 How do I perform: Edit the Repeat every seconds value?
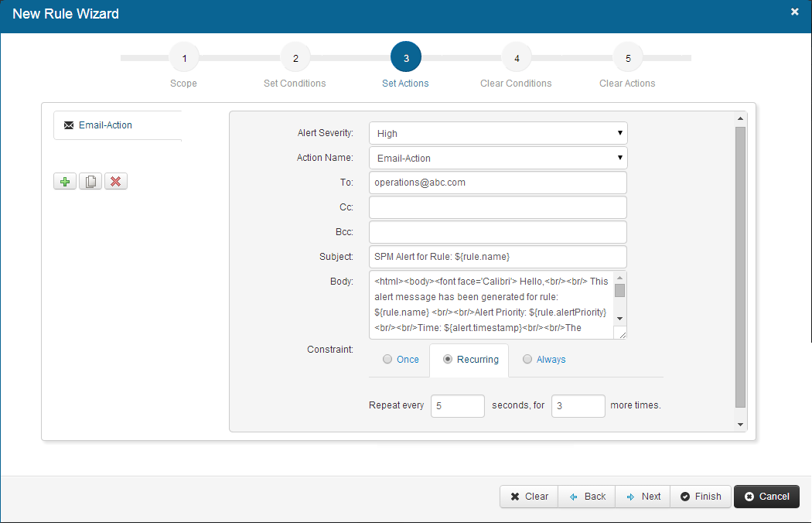pyautogui.click(x=458, y=406)
